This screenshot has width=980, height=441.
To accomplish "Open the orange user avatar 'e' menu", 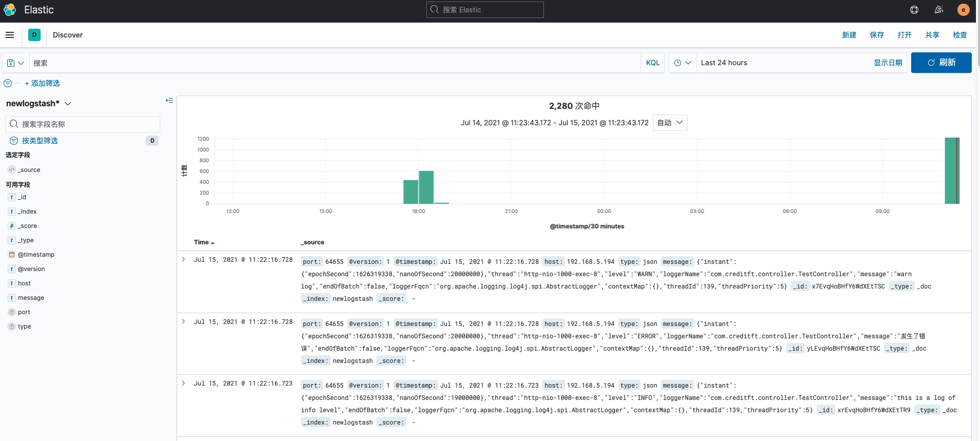I will (964, 10).
